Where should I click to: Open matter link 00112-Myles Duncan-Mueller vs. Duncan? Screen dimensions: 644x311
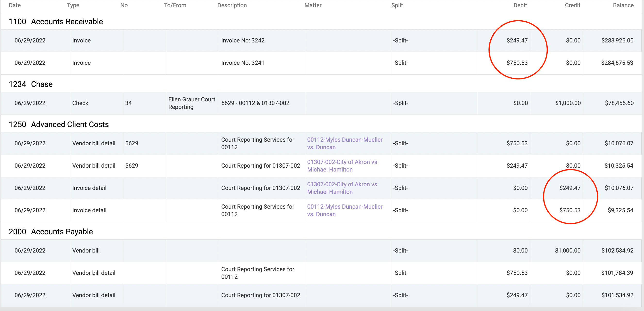coord(345,143)
